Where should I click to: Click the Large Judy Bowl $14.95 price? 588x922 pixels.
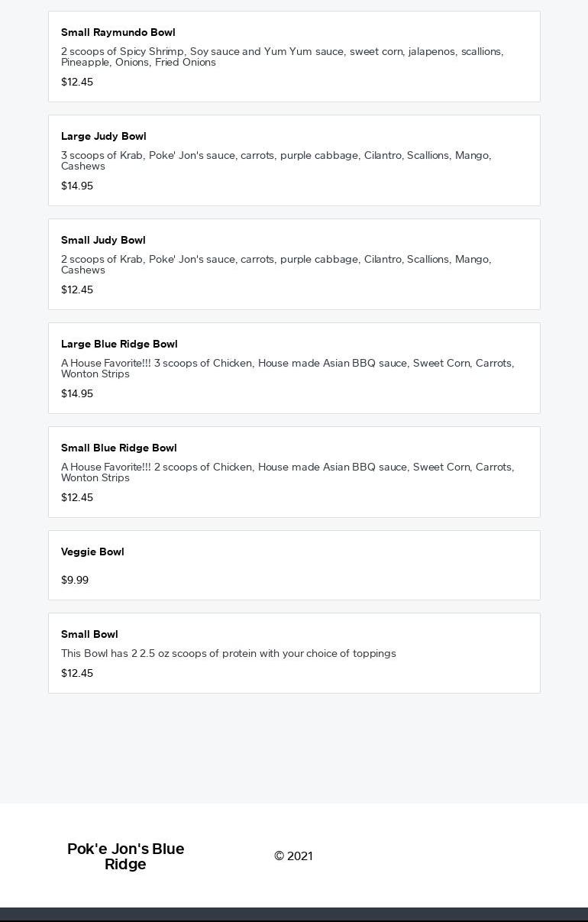pos(77,186)
